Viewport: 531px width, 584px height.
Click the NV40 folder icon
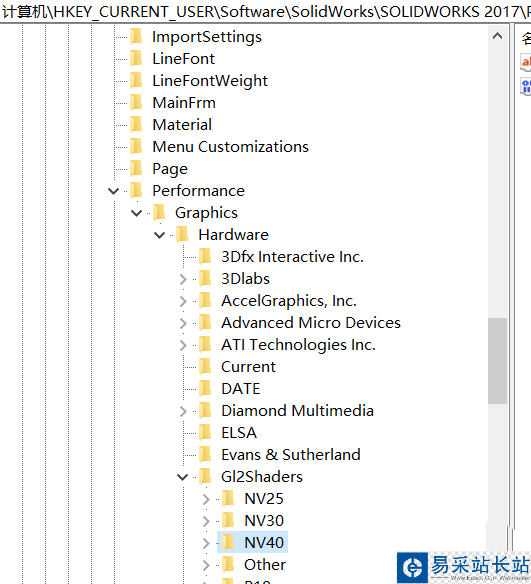tap(228, 542)
